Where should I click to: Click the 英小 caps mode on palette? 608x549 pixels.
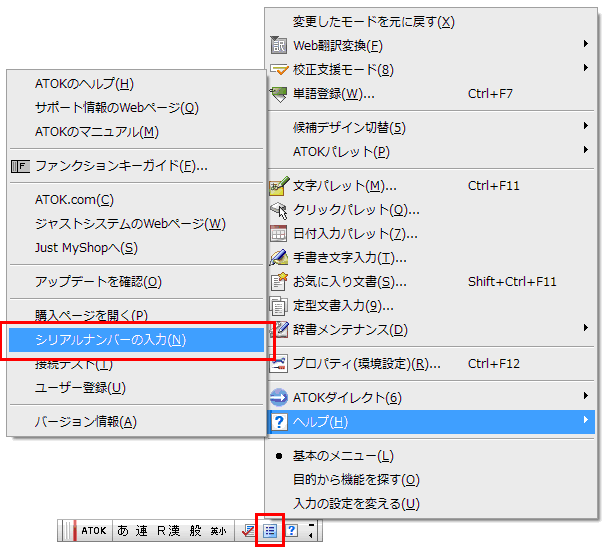click(218, 531)
